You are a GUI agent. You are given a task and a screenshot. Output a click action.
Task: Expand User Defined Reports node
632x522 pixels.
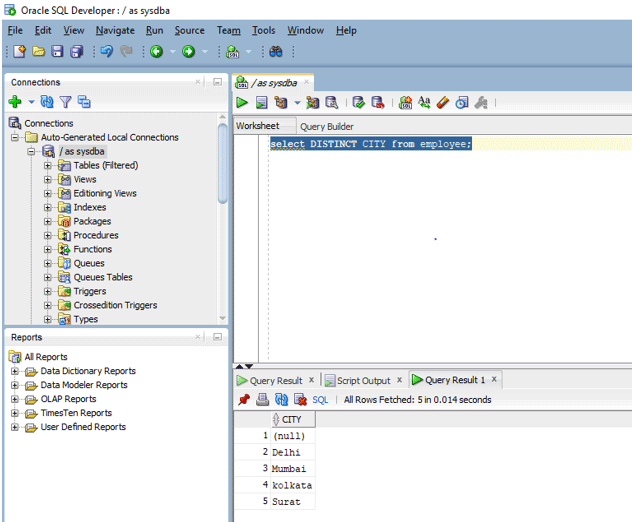point(15,427)
